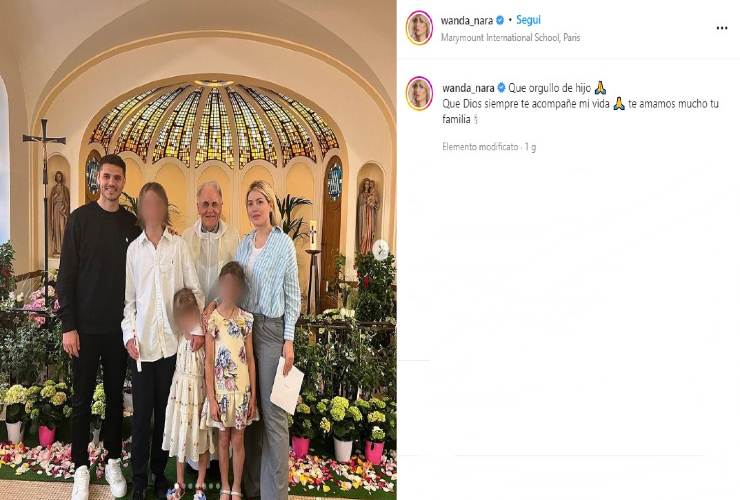740x500 pixels.
Task: Jump to the last carousel dot
Action: (218, 486)
